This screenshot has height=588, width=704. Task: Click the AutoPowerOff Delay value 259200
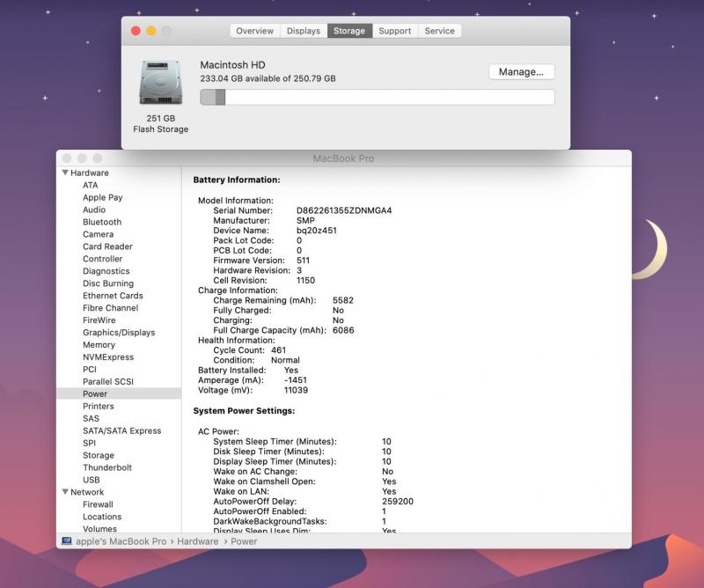[398, 502]
